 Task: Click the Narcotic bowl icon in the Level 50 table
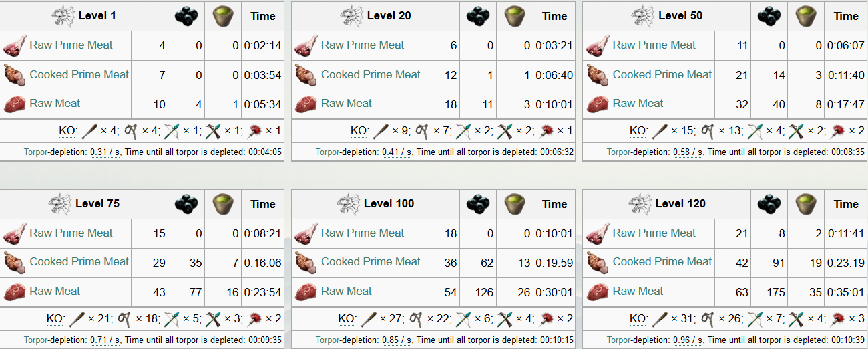click(806, 16)
